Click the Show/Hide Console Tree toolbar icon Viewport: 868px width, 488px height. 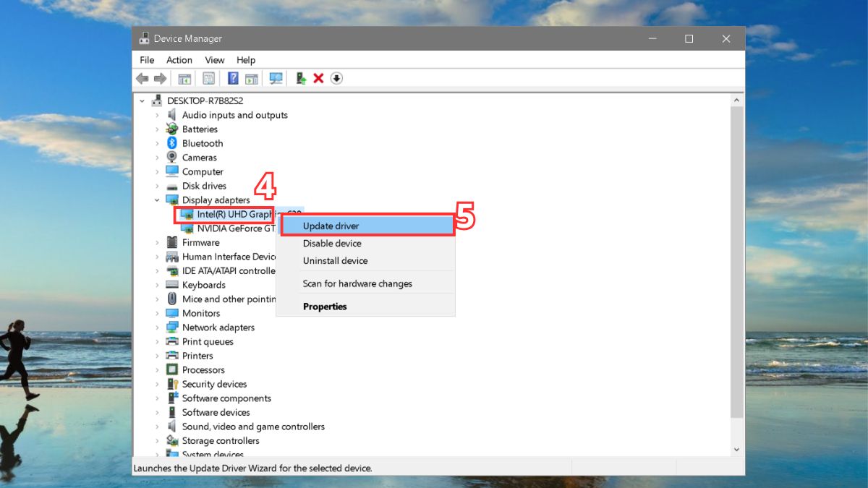(184, 78)
